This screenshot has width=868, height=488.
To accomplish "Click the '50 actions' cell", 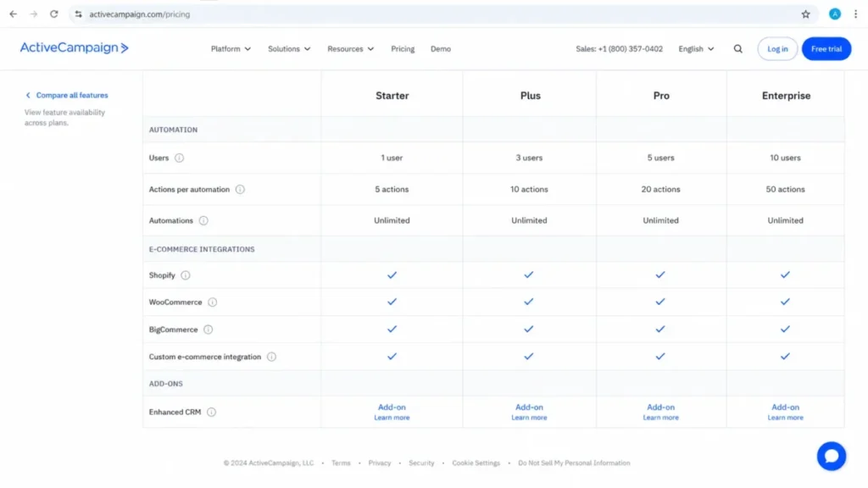I will (785, 190).
